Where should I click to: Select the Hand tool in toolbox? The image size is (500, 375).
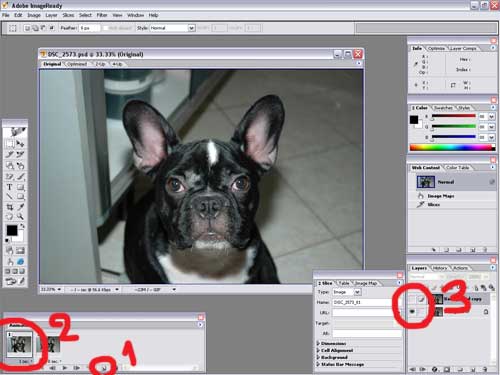[x=10, y=217]
